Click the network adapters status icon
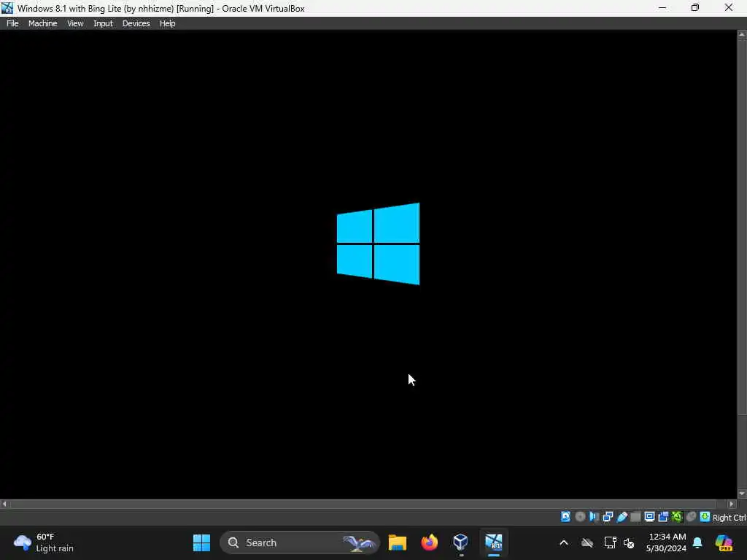This screenshot has width=747, height=560. [608, 517]
